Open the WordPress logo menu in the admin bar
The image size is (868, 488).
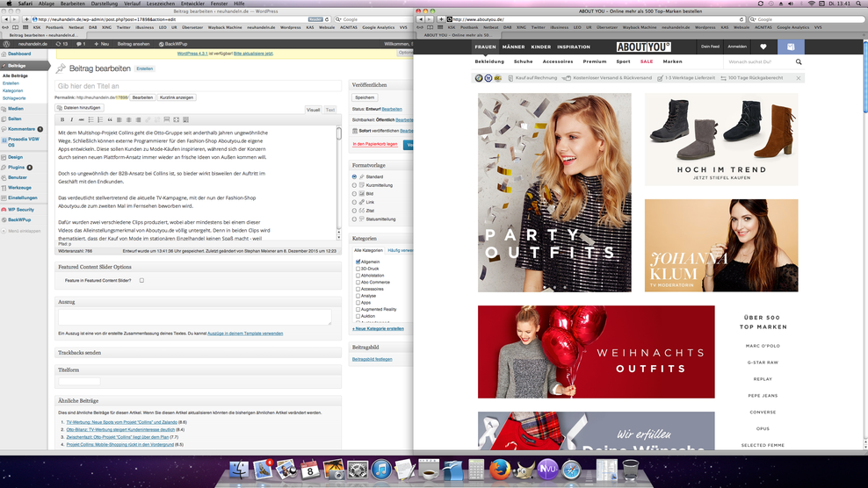pyautogui.click(x=7, y=44)
